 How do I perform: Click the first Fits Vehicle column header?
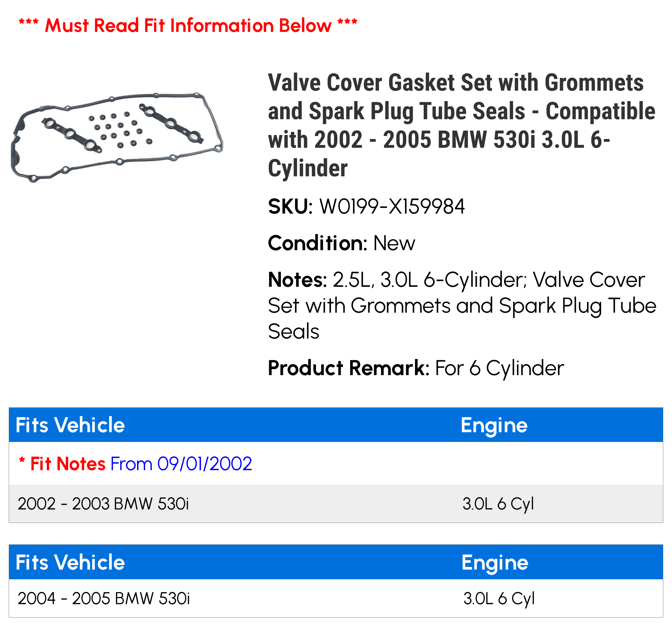click(x=70, y=424)
